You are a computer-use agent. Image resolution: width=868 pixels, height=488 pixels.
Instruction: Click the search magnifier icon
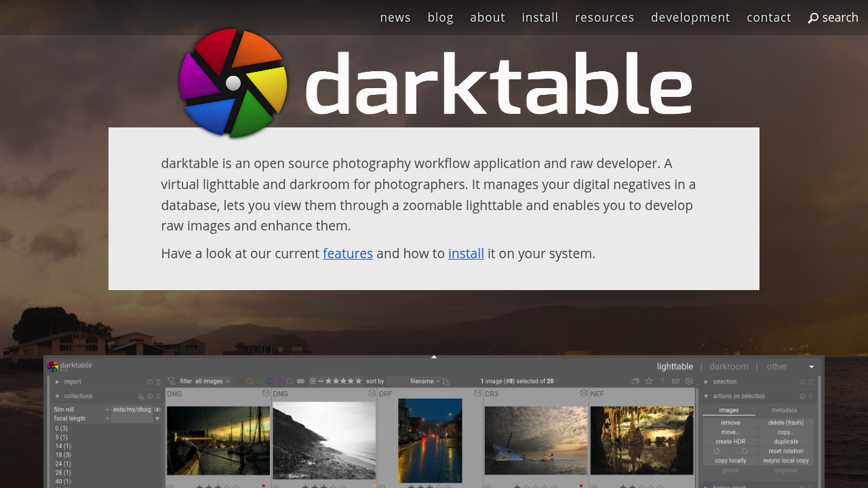tap(813, 18)
